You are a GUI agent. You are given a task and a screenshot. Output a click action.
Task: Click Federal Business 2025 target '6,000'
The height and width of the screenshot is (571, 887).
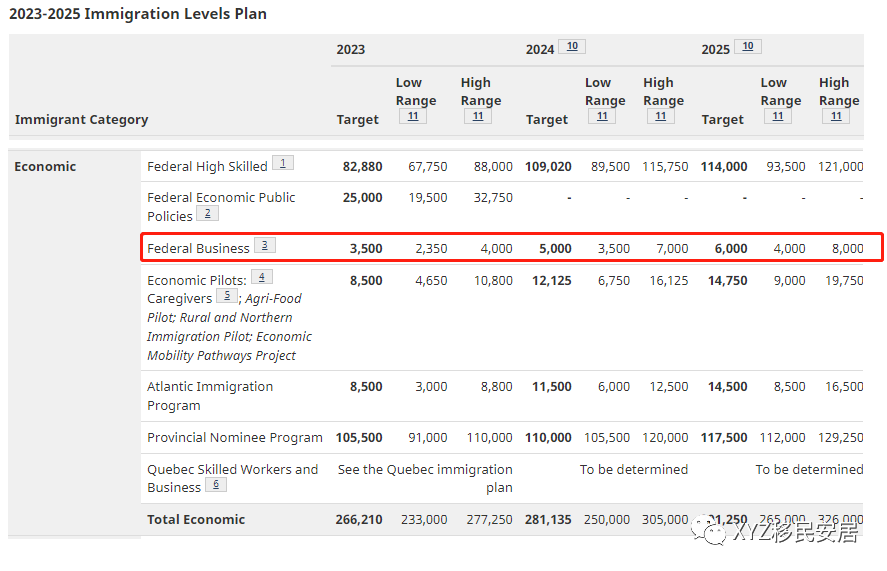pos(731,249)
